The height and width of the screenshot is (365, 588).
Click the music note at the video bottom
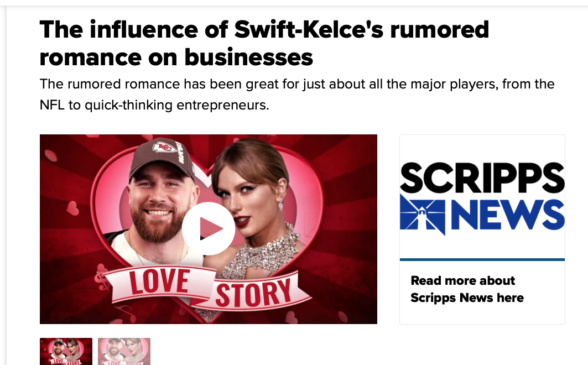[x=126, y=313]
